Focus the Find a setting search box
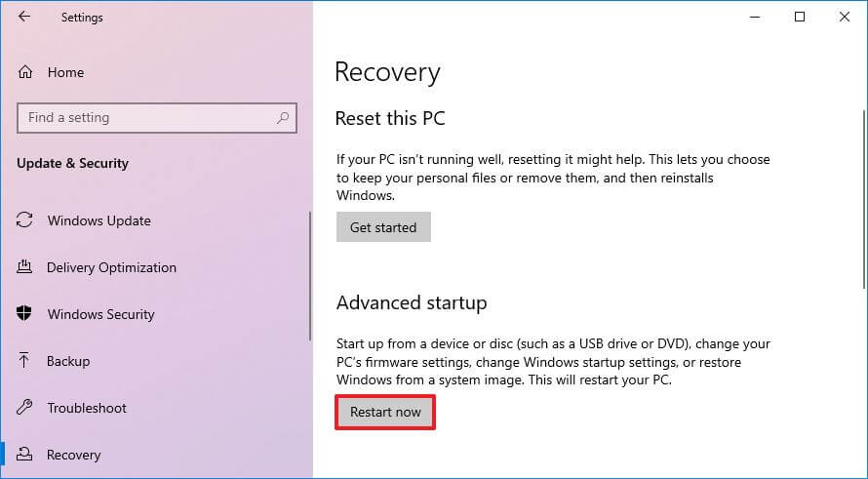 [x=146, y=118]
